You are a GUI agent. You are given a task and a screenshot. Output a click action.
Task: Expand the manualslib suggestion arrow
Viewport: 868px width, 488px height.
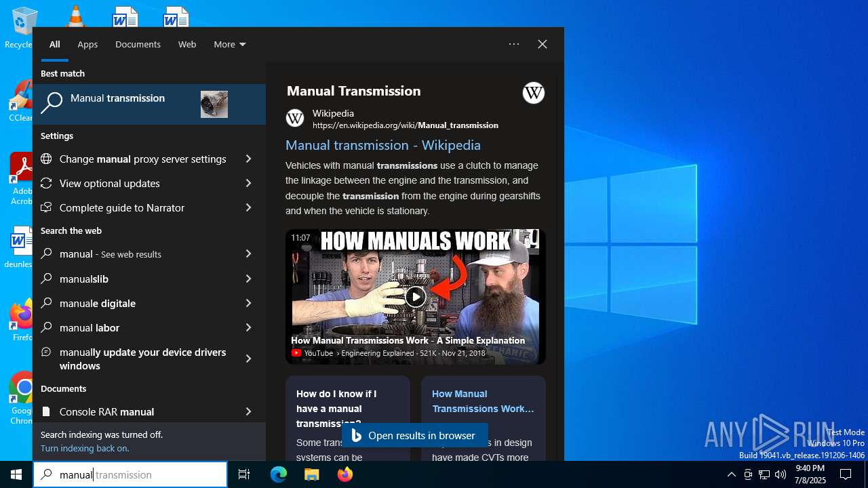point(248,279)
